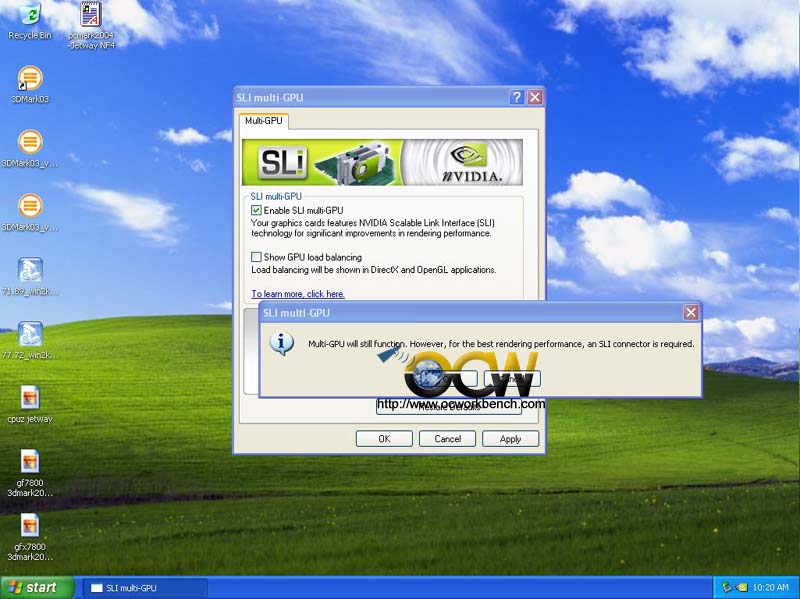Click the 10:20 AM taskbar clock
Image resolution: width=800 pixels, height=599 pixels.
(770, 588)
